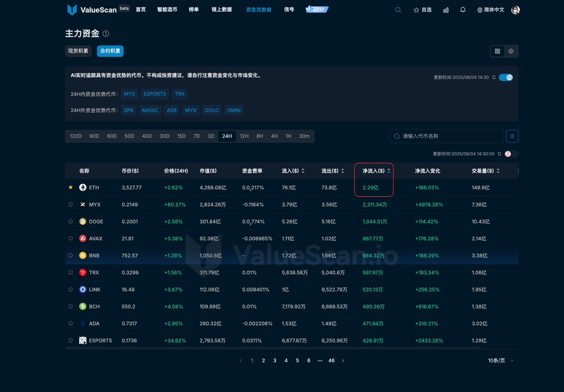Switch to bubble view layout icon
Viewport: 564px width, 392px height.
pos(511,51)
